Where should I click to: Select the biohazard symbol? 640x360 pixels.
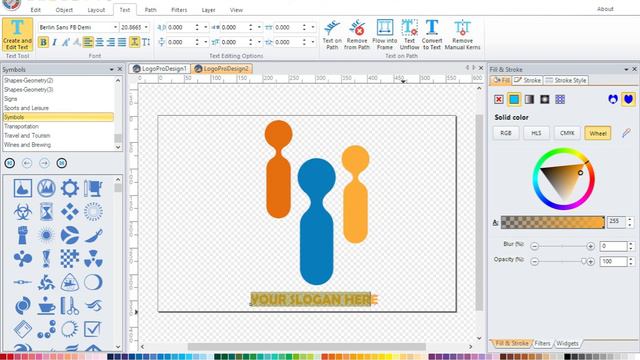(x=22, y=212)
